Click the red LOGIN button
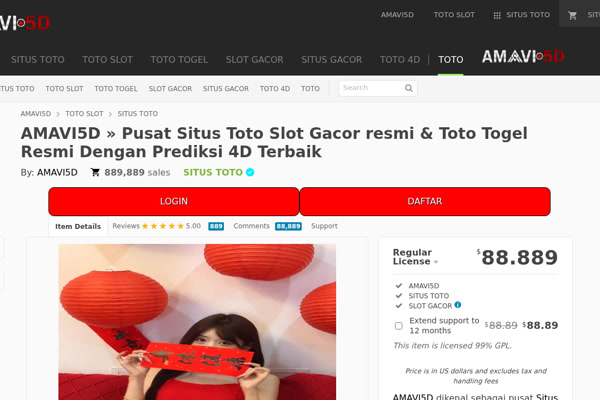This screenshot has height=400, width=600. click(174, 201)
